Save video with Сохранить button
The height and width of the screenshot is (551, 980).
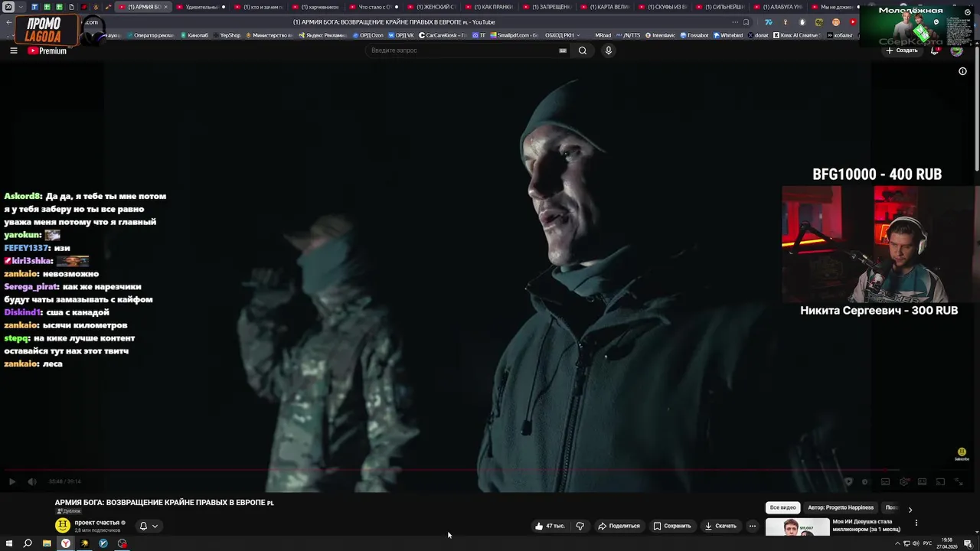tap(672, 526)
